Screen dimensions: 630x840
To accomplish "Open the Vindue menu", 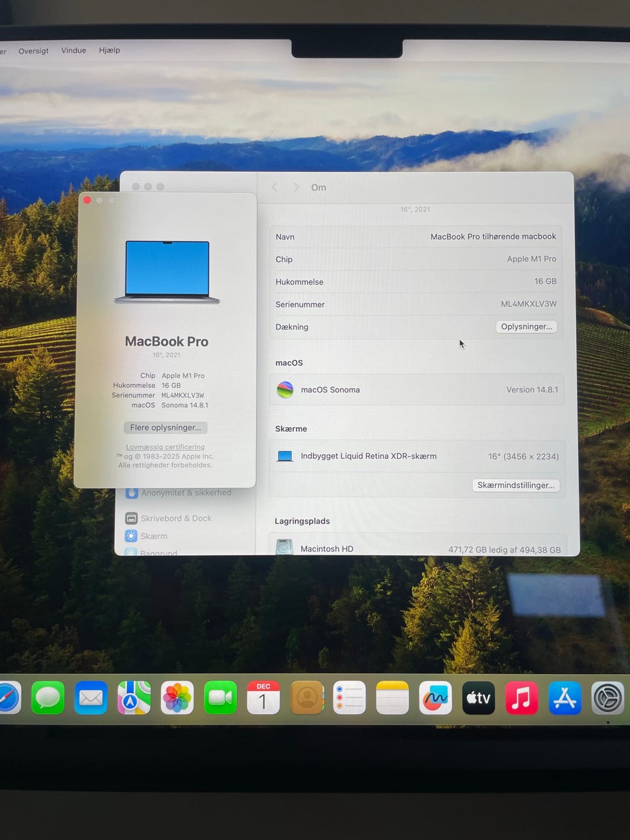I will tap(73, 51).
